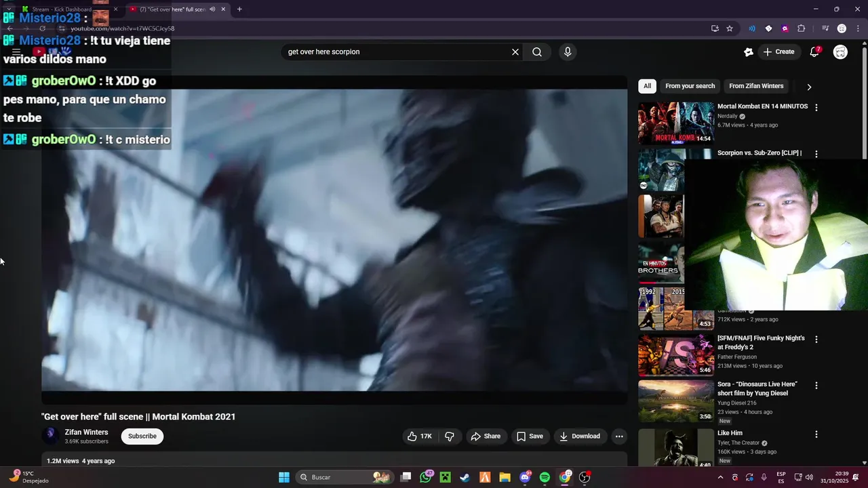Open Spotify from the taskbar
The width and height of the screenshot is (868, 488).
pyautogui.click(x=545, y=477)
